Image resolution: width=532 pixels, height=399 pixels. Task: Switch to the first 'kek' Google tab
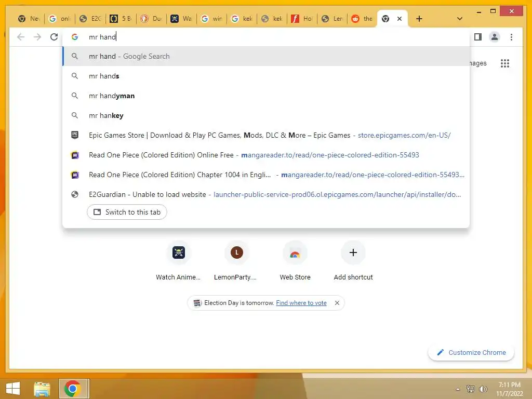point(242,19)
